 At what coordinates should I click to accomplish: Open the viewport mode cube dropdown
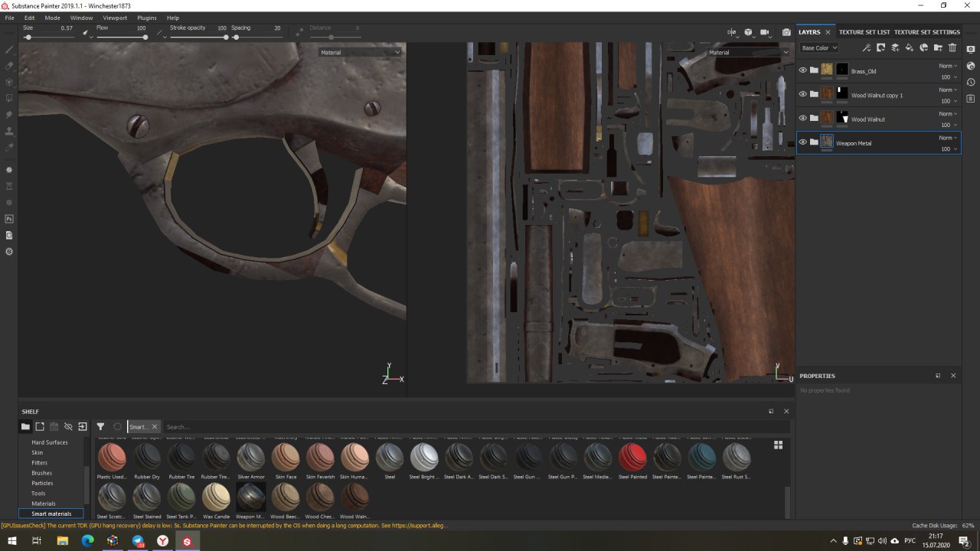coord(749,32)
